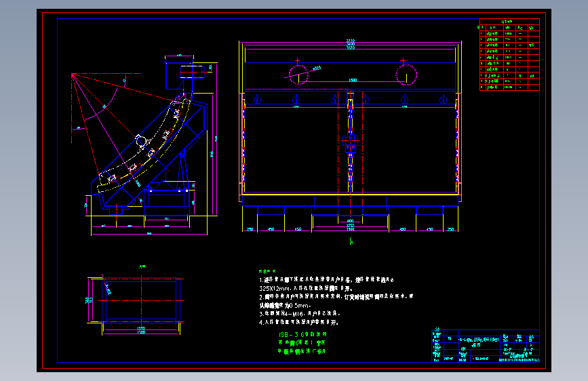Select the 1500 dimension under bottom-left view
This screenshot has width=588, height=381.
[x=141, y=333]
